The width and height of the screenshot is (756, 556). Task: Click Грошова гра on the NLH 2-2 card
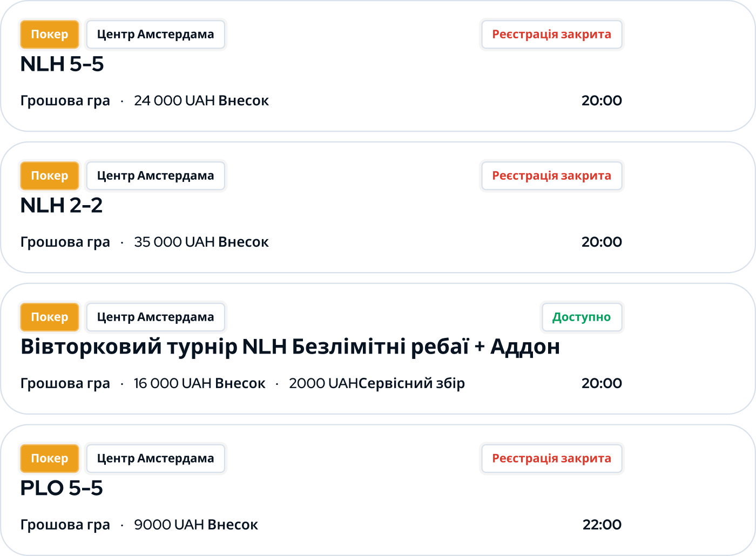pyautogui.click(x=65, y=242)
